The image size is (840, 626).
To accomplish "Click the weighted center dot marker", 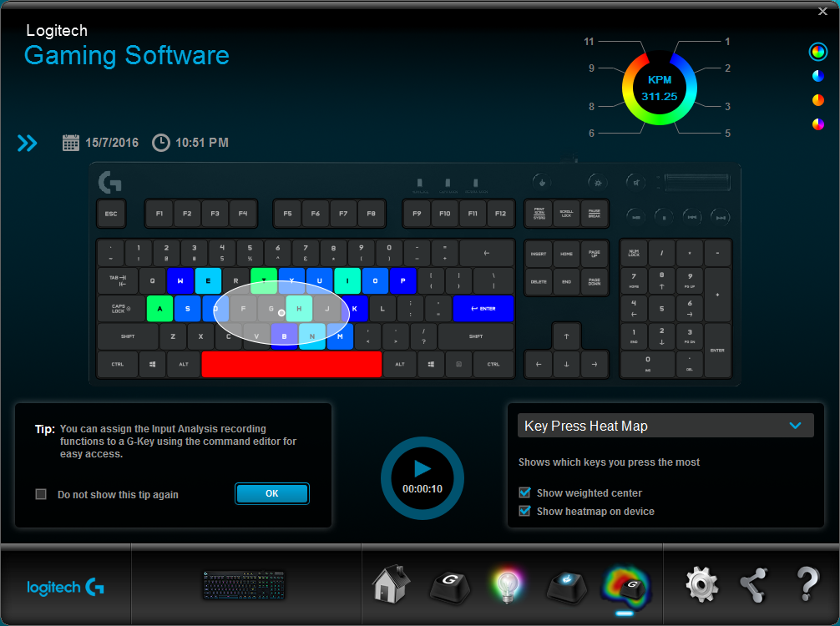I will click(x=281, y=313).
